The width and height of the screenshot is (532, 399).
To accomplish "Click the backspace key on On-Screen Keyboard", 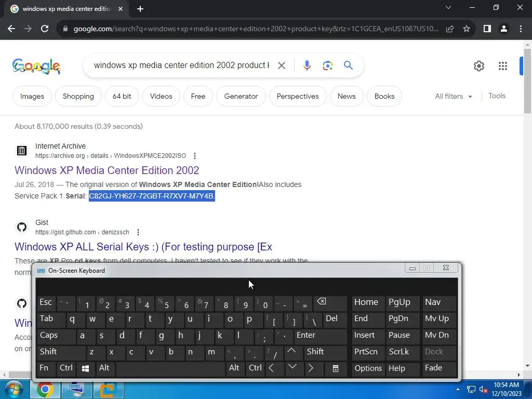I will pyautogui.click(x=331, y=303).
